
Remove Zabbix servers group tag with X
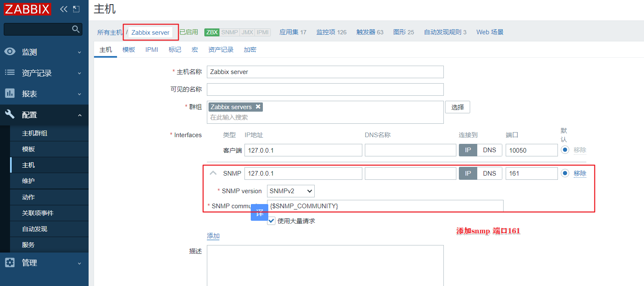tap(258, 107)
